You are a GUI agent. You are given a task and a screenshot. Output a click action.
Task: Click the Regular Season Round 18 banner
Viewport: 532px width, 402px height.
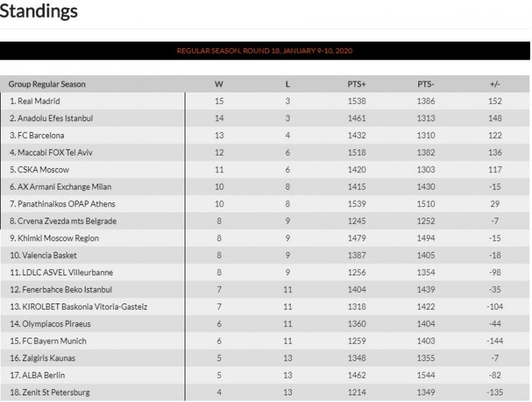tap(264, 51)
